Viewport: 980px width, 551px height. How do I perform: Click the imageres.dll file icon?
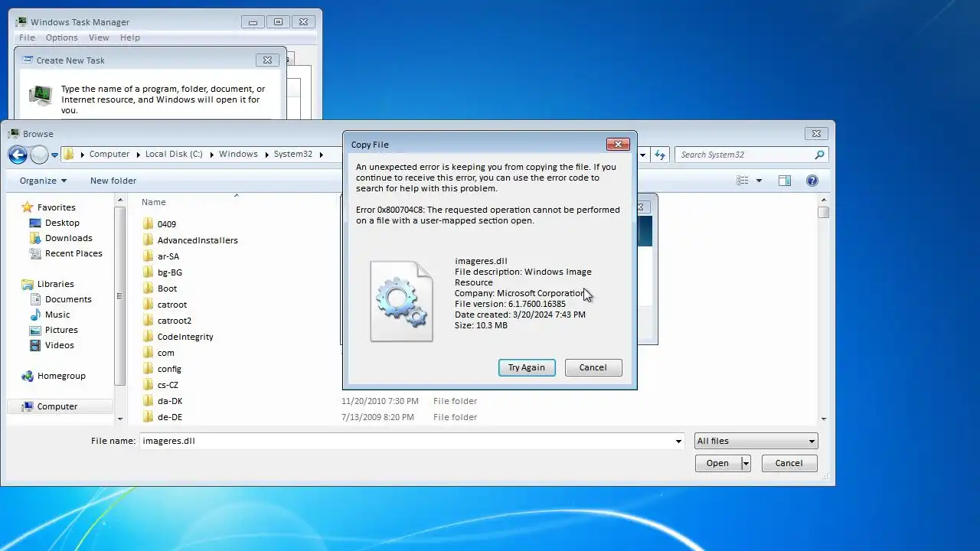(402, 301)
